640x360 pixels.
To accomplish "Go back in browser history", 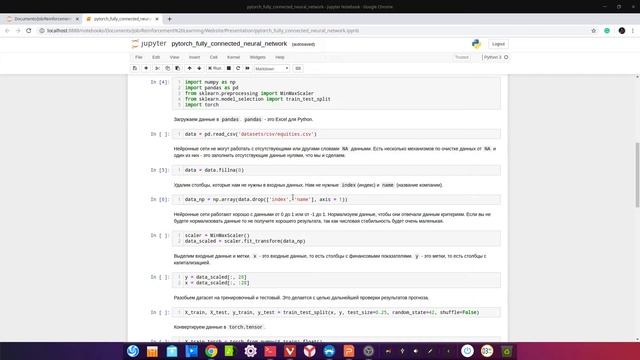I will (x=7, y=31).
